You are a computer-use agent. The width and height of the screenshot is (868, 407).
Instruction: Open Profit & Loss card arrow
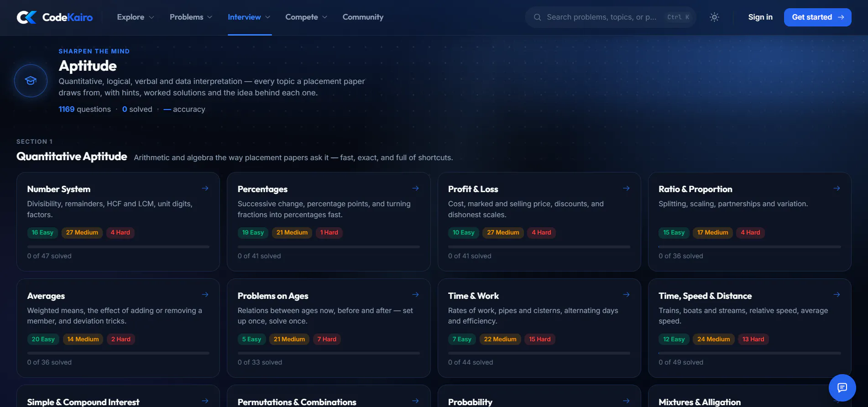tap(626, 188)
